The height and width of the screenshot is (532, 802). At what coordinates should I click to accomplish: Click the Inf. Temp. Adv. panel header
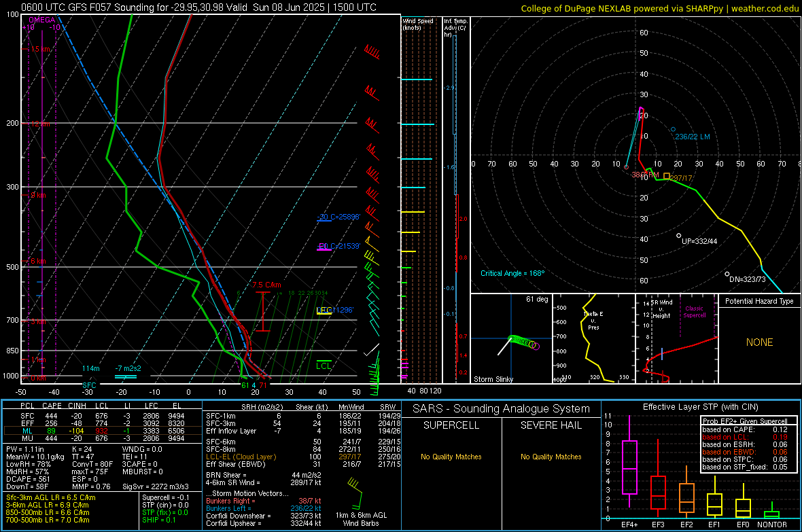pyautogui.click(x=455, y=28)
